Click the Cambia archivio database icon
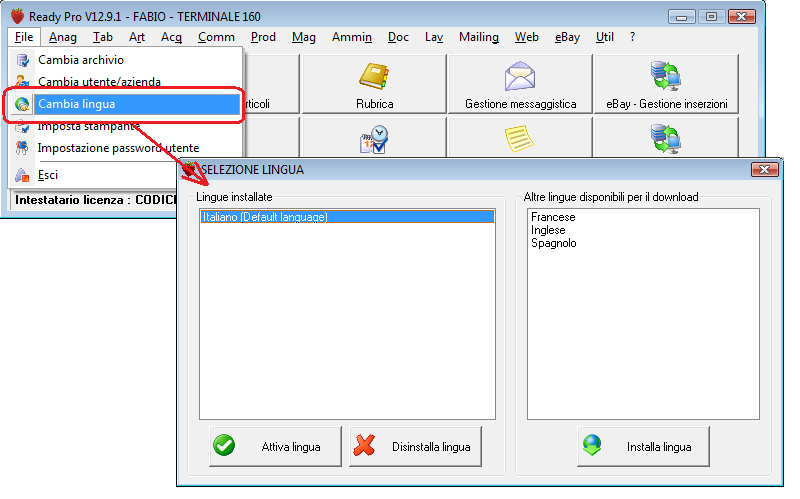This screenshot has height=499, width=800. (22, 60)
